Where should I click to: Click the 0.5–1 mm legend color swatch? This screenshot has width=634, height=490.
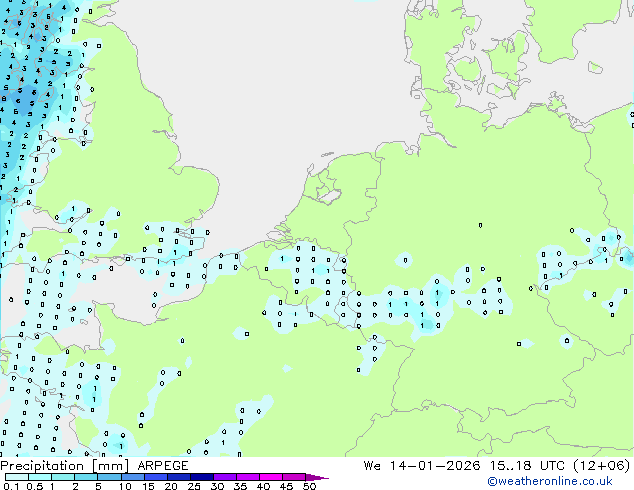[40, 477]
